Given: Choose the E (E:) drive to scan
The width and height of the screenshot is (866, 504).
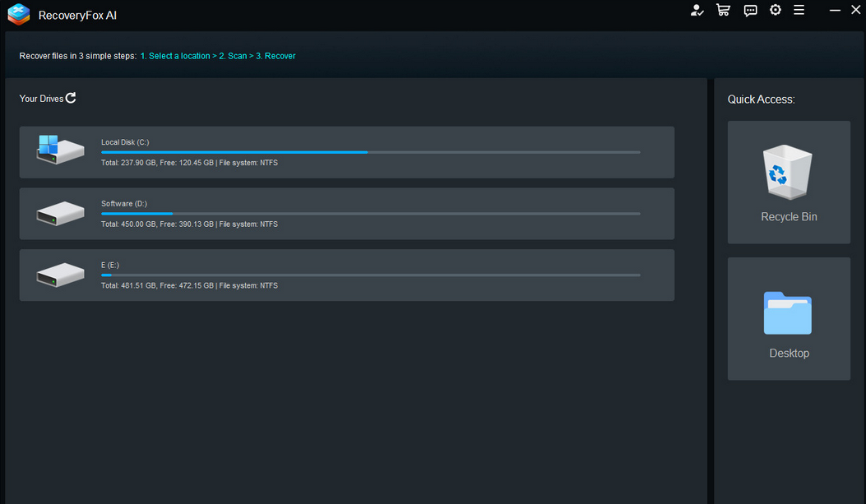Looking at the screenshot, I should coord(345,275).
